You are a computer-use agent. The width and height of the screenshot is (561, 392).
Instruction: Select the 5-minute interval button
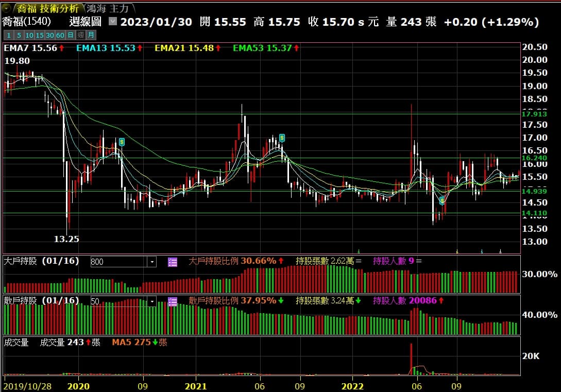[x=19, y=35]
